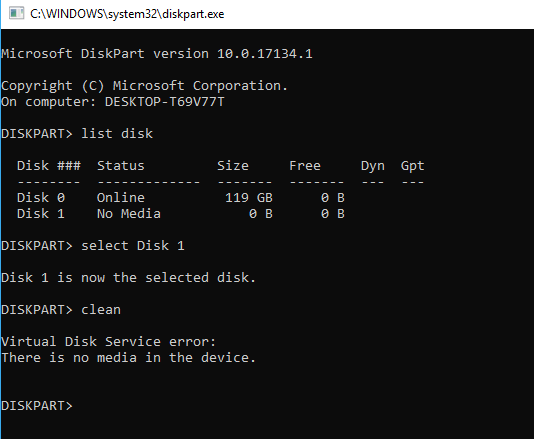Viewport: 534px width, 439px height.
Task: Click the 'Virtual Disk Service error' line
Action: pyautogui.click(x=109, y=342)
